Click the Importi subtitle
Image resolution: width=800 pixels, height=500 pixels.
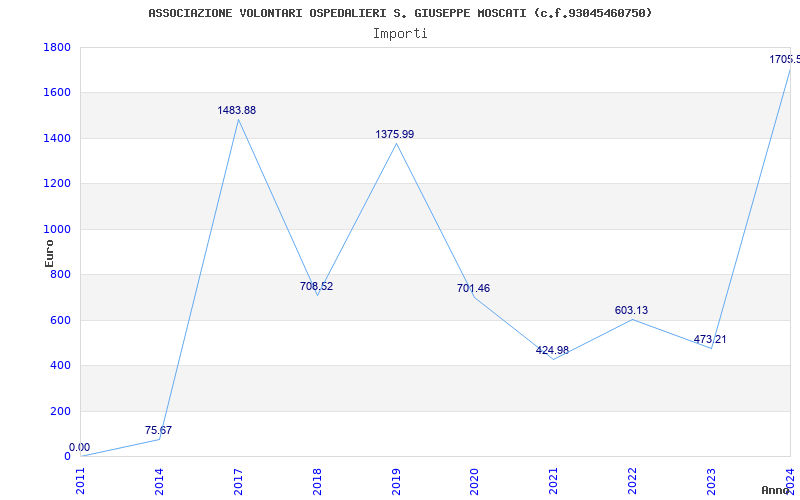[400, 34]
